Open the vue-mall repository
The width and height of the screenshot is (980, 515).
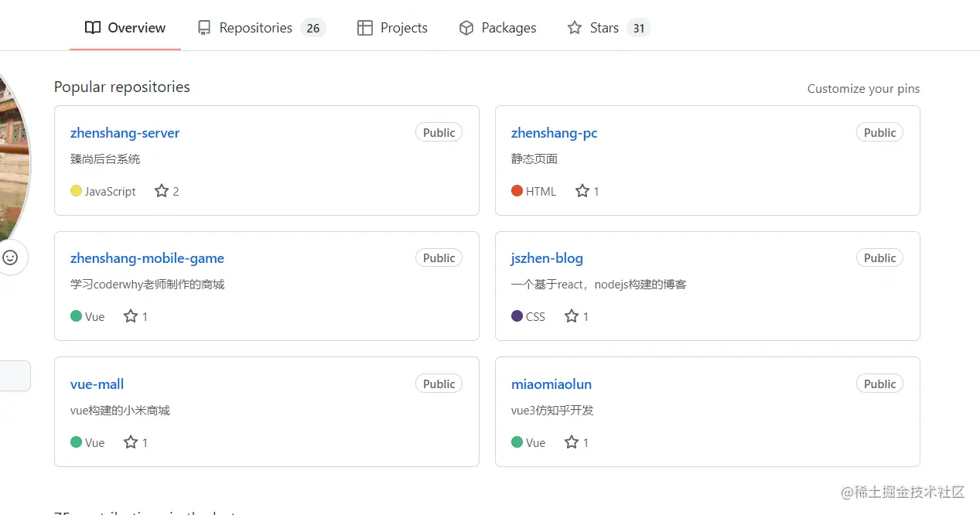click(x=97, y=384)
